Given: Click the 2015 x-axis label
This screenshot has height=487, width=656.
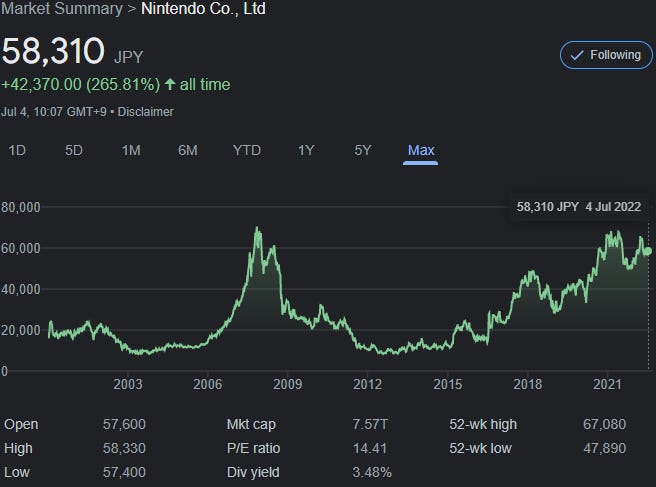Looking at the screenshot, I should pyautogui.click(x=448, y=384).
